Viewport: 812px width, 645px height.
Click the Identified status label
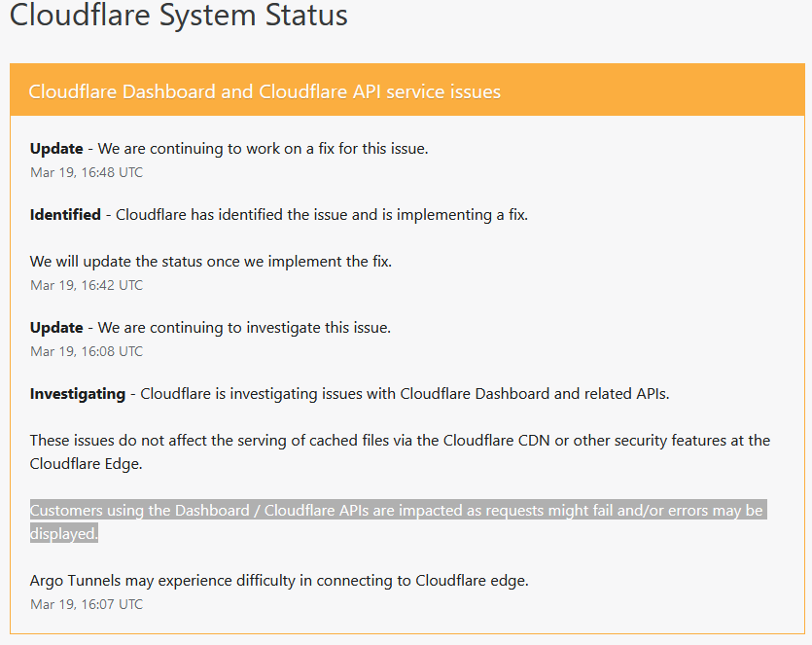point(65,214)
